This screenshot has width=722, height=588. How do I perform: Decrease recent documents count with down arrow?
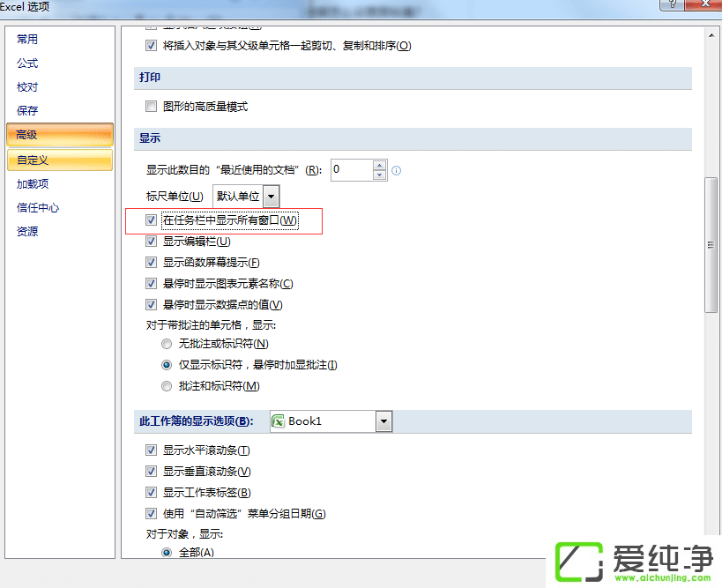[x=379, y=175]
